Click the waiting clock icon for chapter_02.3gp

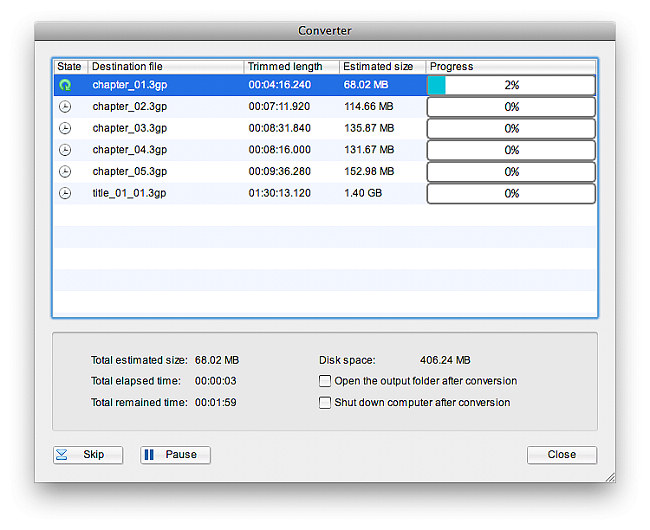click(65, 106)
